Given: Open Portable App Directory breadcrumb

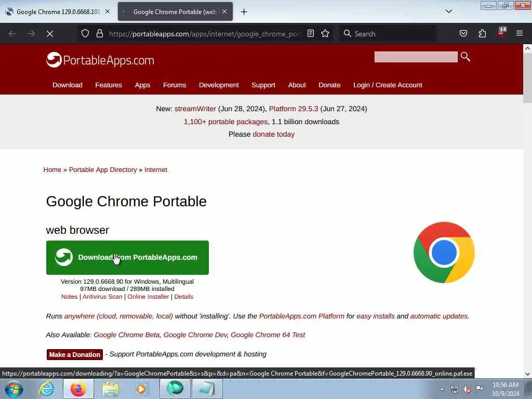Looking at the screenshot, I should click(x=103, y=170).
